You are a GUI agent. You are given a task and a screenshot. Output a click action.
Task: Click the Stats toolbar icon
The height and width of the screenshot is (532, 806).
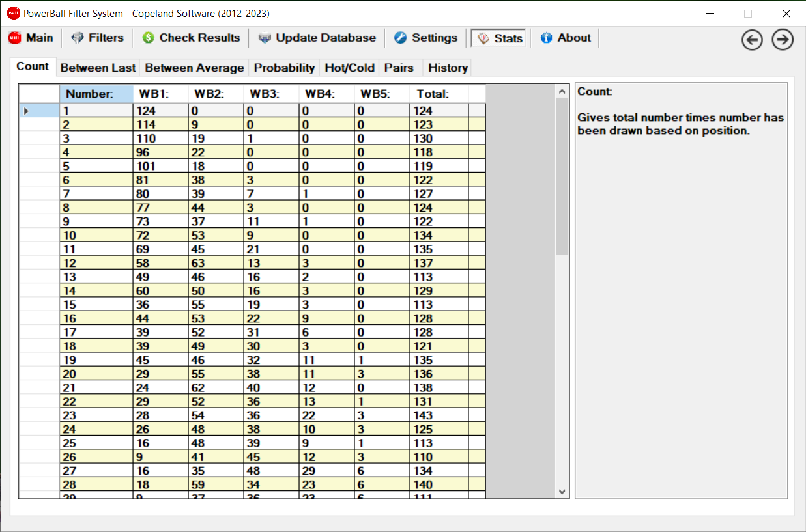tap(483, 38)
